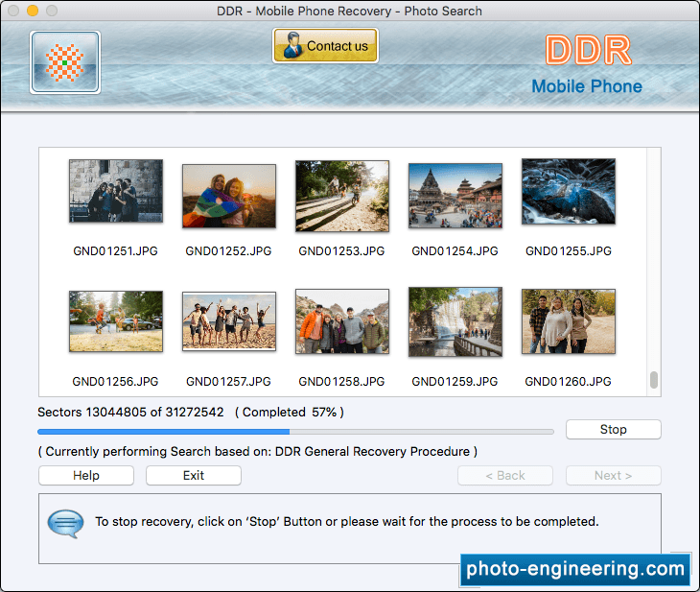Screen dimensions: 700x592
Task: Select thumbnail of GND01252.JPG
Action: click(x=229, y=196)
